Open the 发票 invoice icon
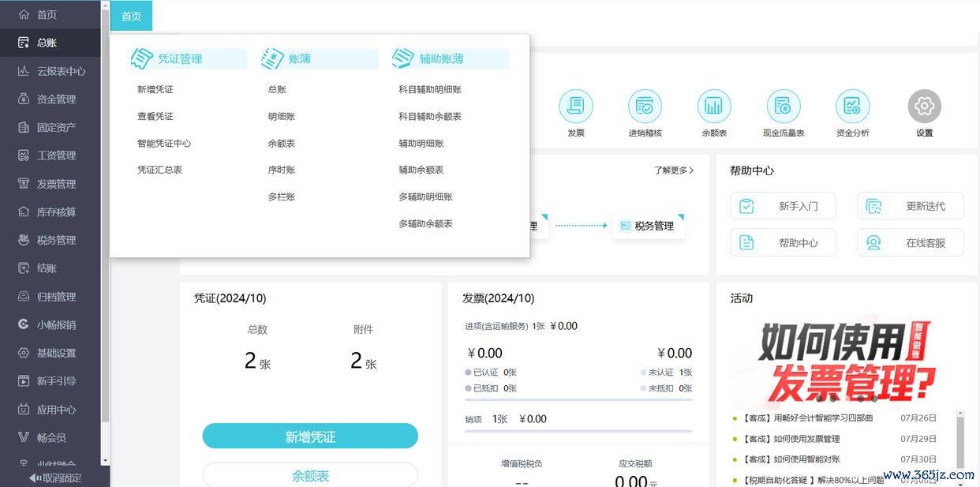Viewport: 980px width, 487px height. click(575, 106)
